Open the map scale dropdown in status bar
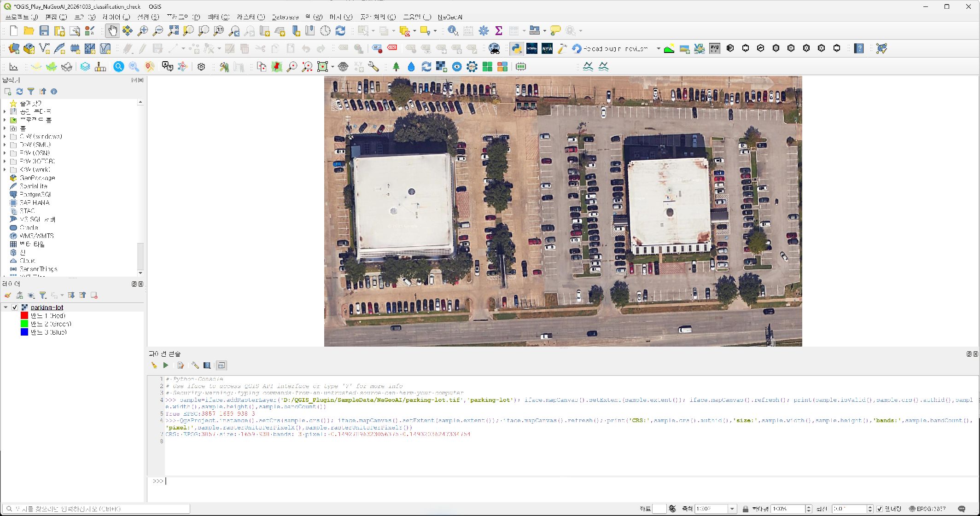Viewport: 980px width, 516px height. 732,509
